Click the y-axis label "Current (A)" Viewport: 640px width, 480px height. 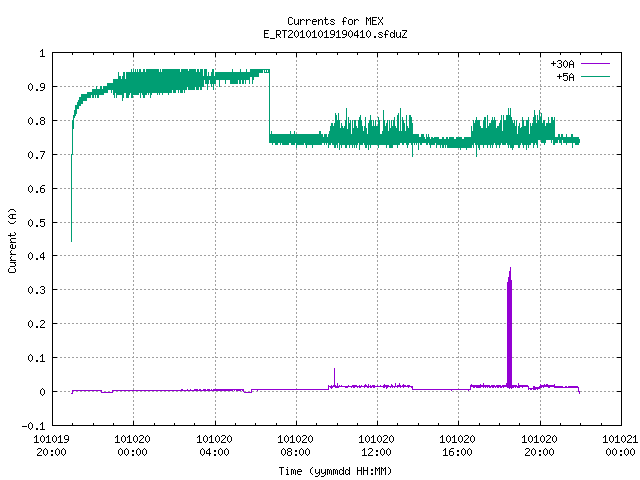click(12, 240)
